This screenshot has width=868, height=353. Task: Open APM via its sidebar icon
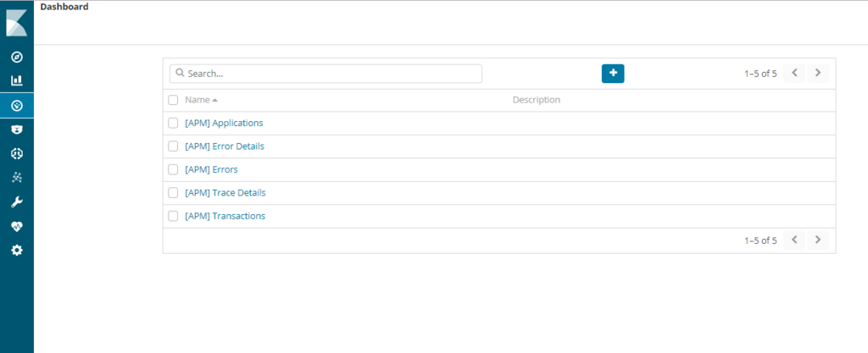[x=17, y=153]
